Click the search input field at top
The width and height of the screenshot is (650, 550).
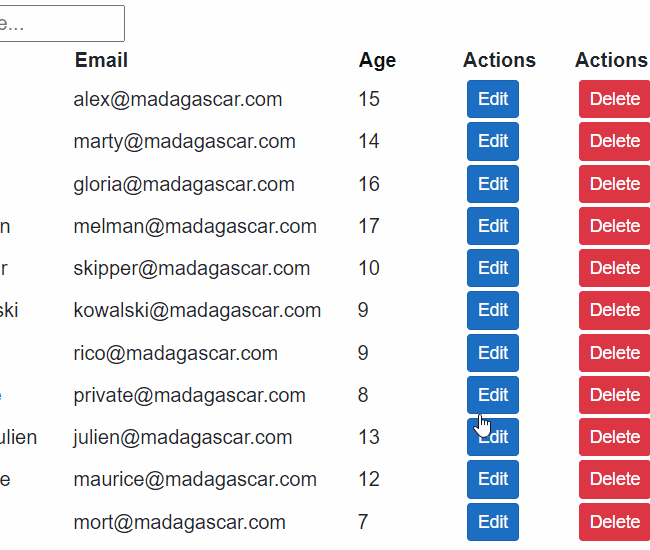tap(60, 24)
